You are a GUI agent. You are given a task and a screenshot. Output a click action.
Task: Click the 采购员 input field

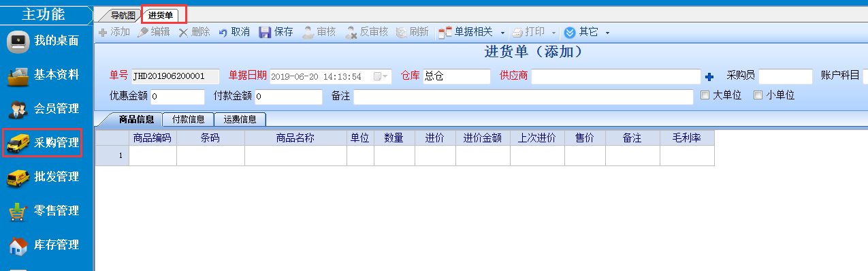(x=786, y=76)
